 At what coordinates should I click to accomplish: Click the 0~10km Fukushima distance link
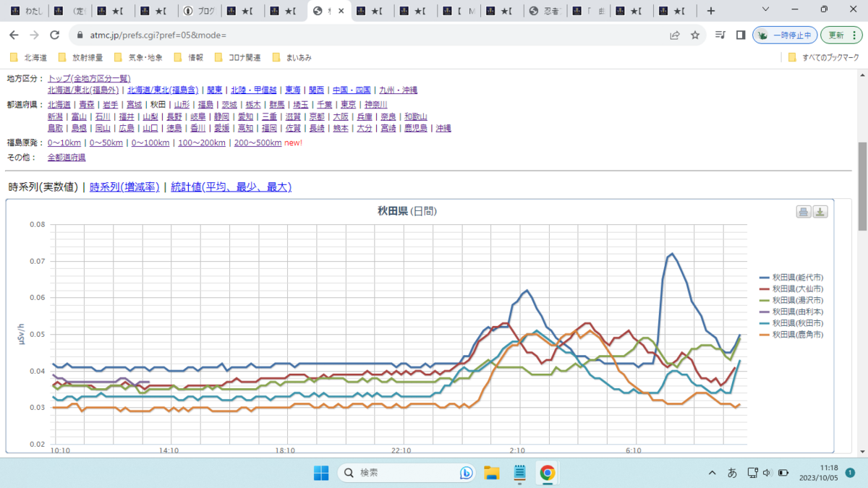click(64, 142)
